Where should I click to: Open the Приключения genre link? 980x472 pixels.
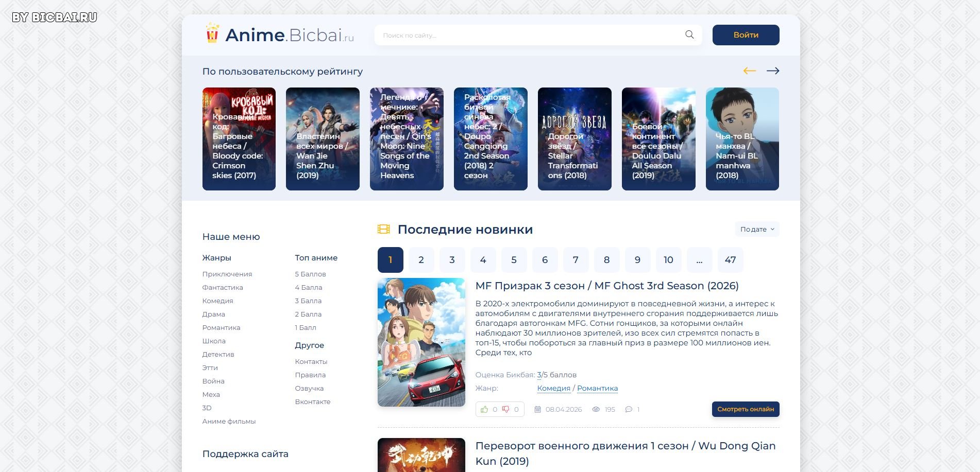[x=227, y=274]
